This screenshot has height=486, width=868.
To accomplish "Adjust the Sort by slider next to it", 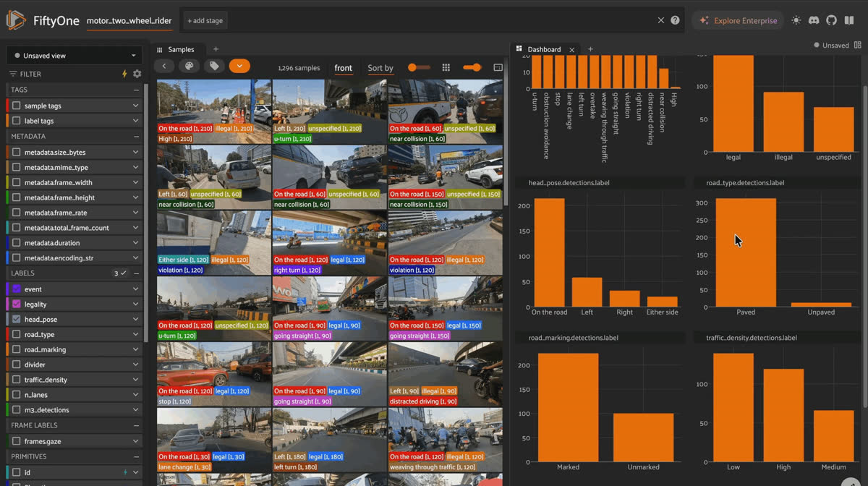I will coord(419,67).
